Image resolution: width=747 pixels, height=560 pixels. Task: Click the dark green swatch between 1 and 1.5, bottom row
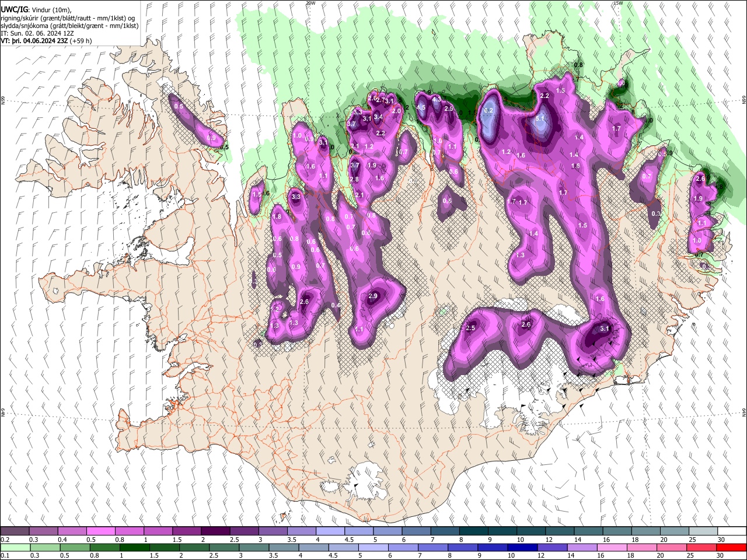134,547
